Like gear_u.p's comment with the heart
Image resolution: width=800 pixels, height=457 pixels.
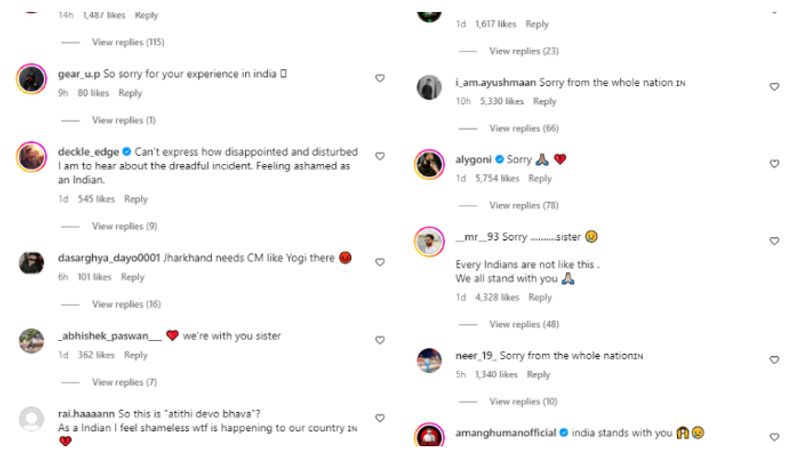pos(379,77)
